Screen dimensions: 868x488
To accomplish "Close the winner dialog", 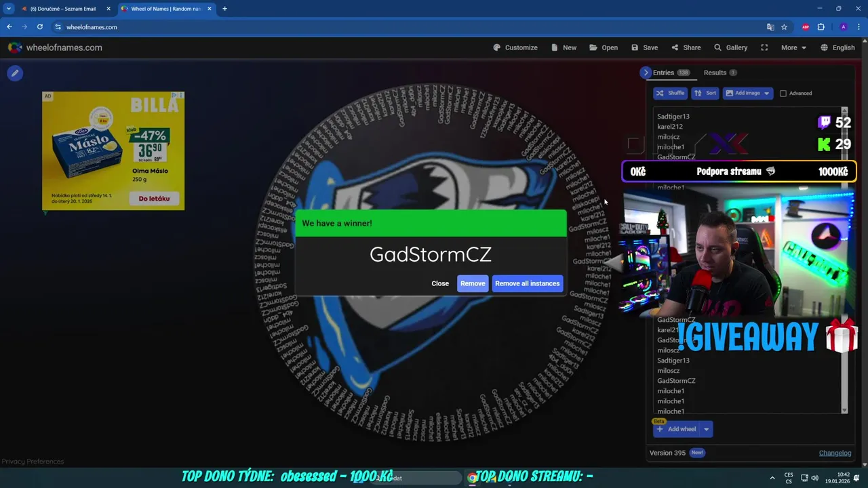I will click(x=440, y=283).
